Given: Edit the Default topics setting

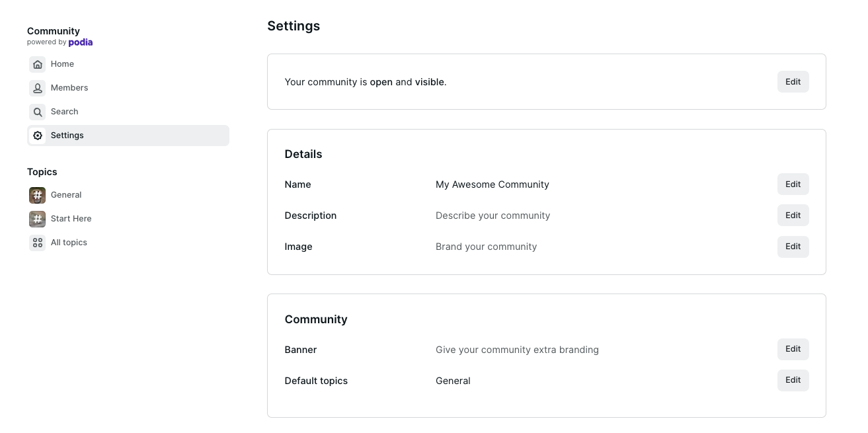Looking at the screenshot, I should pyautogui.click(x=793, y=380).
